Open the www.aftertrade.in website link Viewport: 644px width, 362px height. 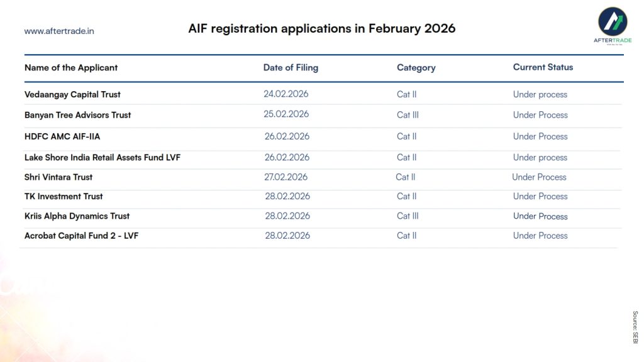click(x=59, y=31)
